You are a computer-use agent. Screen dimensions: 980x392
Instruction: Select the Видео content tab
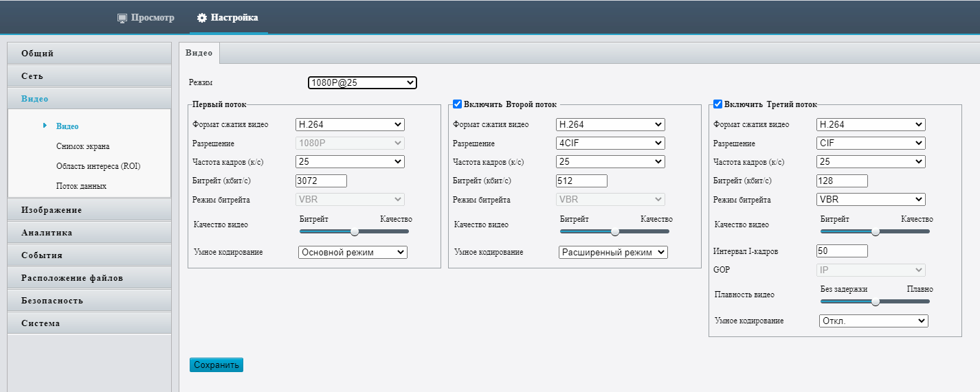[x=199, y=53]
